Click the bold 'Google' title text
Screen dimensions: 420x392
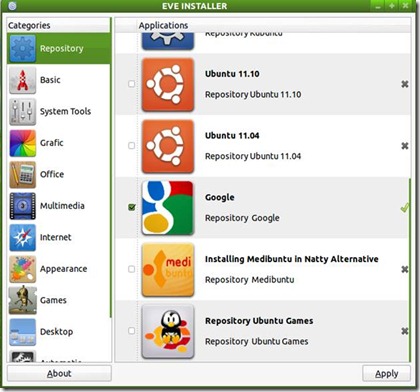tap(220, 197)
